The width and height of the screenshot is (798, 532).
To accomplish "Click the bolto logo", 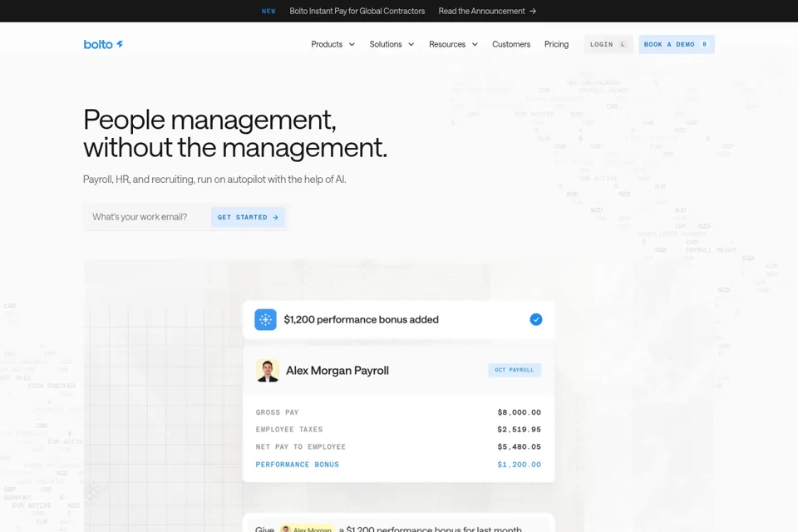I will (x=103, y=44).
